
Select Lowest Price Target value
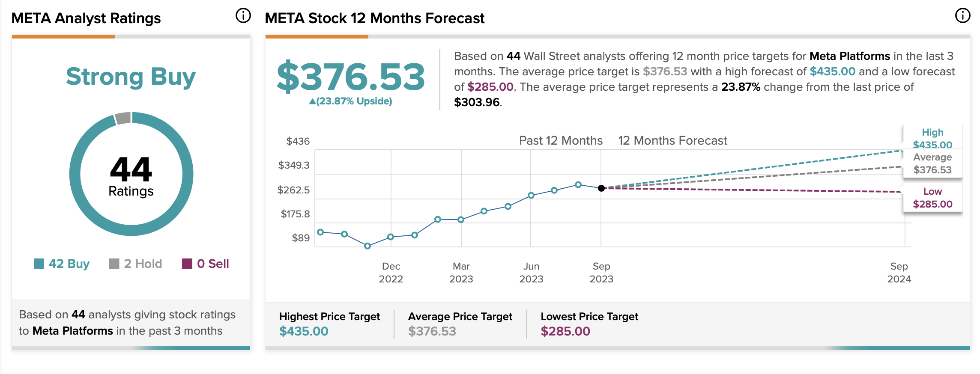(x=565, y=331)
